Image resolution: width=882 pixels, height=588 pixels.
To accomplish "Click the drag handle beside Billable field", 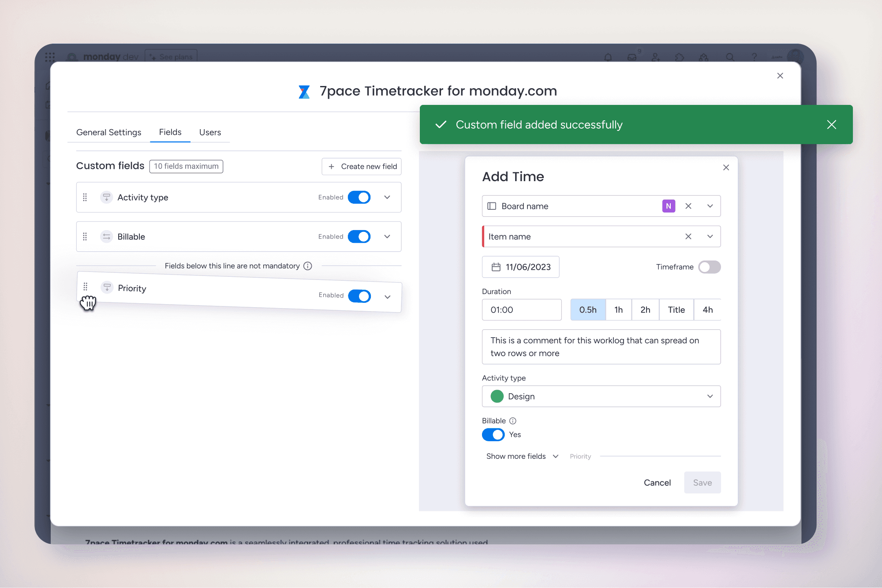I will pyautogui.click(x=85, y=237).
